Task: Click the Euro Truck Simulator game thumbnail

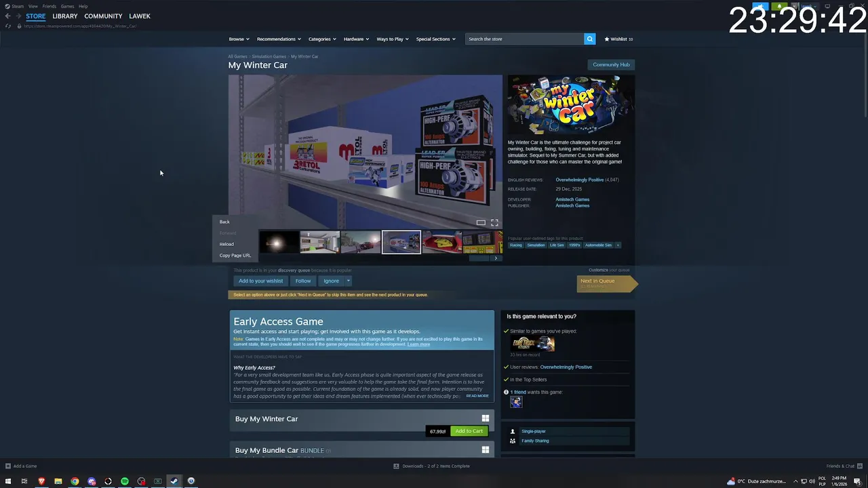Action: [x=532, y=344]
